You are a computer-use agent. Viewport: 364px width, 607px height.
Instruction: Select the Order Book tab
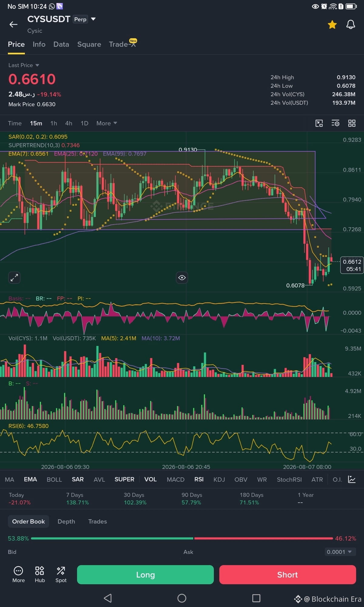[29, 521]
